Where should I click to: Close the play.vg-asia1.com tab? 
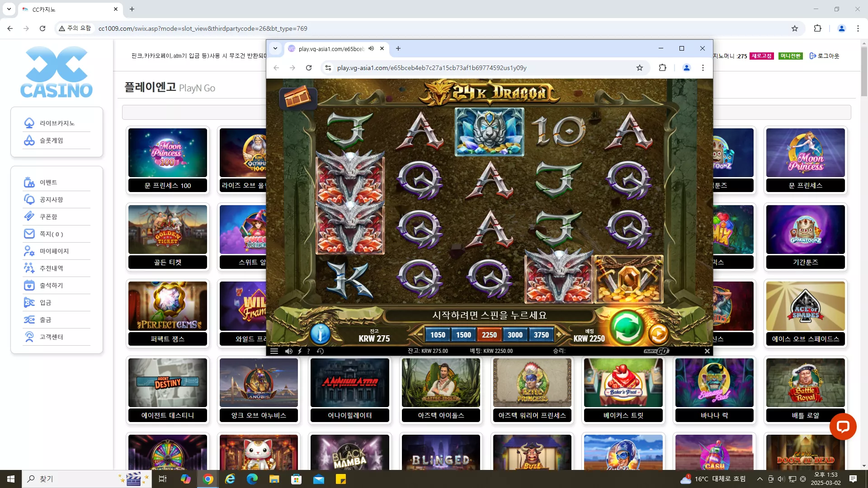pyautogui.click(x=382, y=48)
